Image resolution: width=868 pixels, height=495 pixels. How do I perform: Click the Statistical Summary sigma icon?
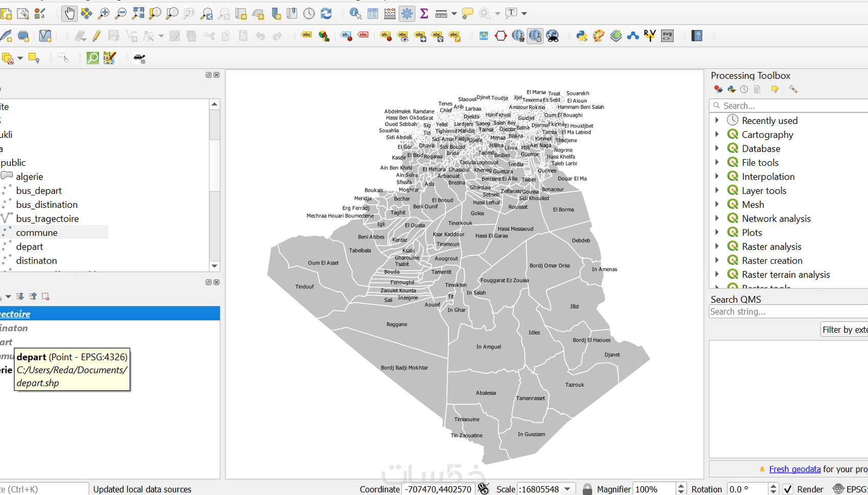point(424,13)
